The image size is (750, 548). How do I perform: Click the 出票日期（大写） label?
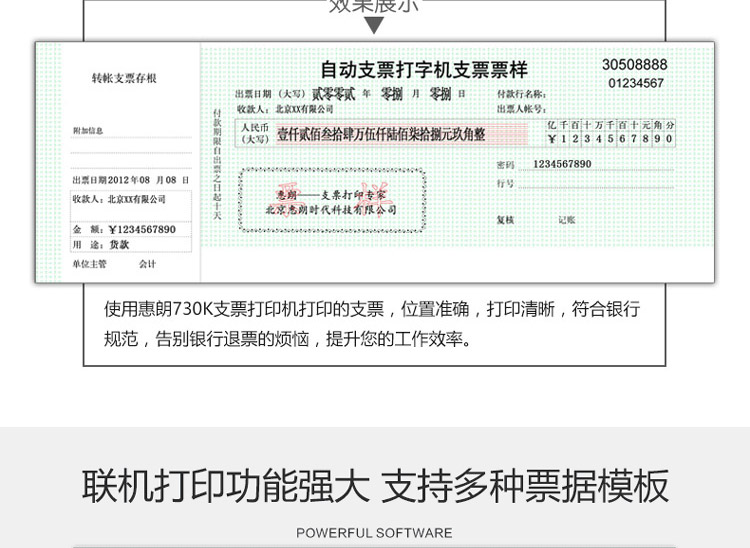pos(270,94)
